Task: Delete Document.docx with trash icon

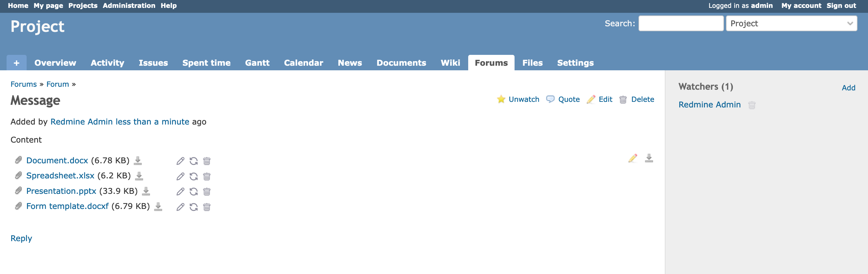Action: pyautogui.click(x=207, y=161)
